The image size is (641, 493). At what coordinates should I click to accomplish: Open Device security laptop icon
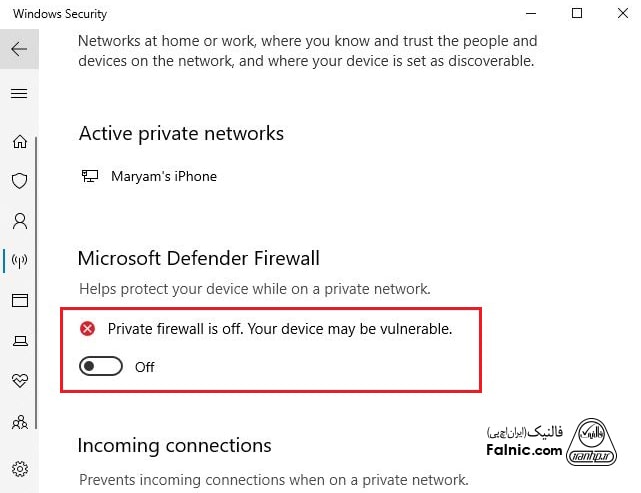19,341
